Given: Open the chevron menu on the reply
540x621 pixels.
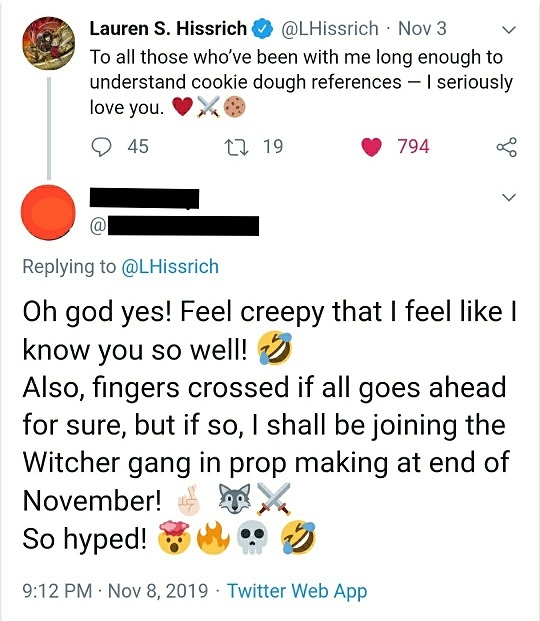Looking at the screenshot, I should point(509,197).
